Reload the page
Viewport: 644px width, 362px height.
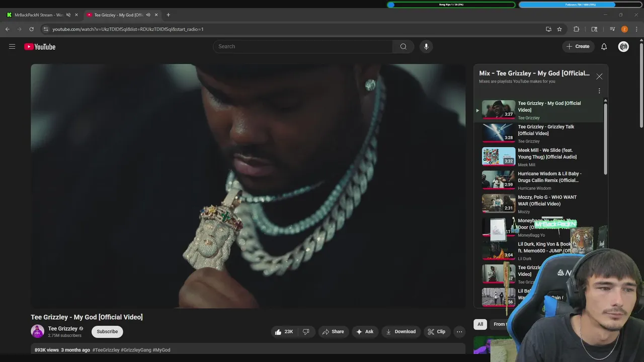point(31,29)
